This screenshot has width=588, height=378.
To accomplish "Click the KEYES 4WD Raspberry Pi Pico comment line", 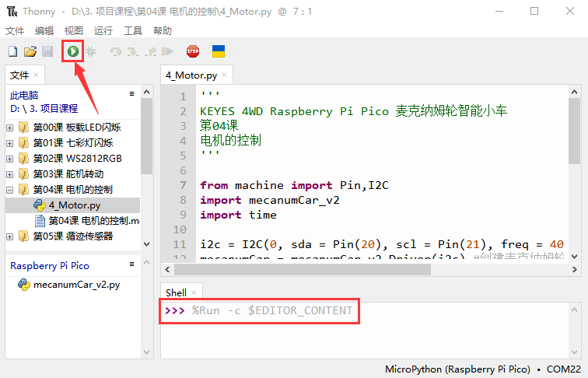I will pyautogui.click(x=353, y=111).
